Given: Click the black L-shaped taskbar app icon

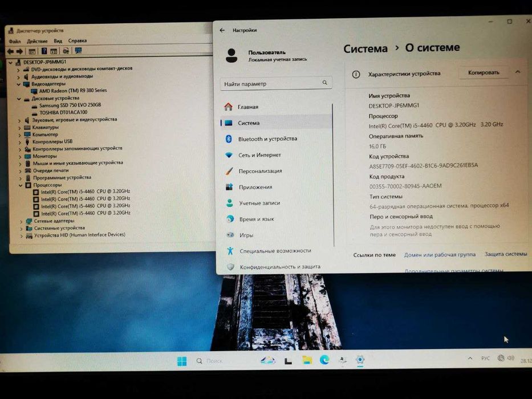Looking at the screenshot, I should 289,361.
